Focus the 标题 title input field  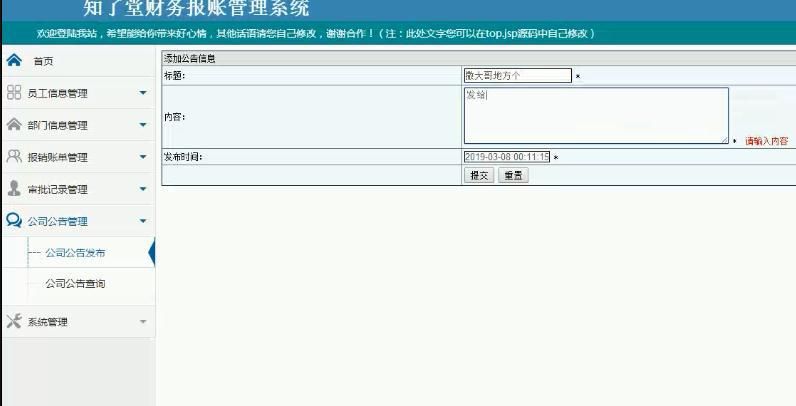pos(518,76)
